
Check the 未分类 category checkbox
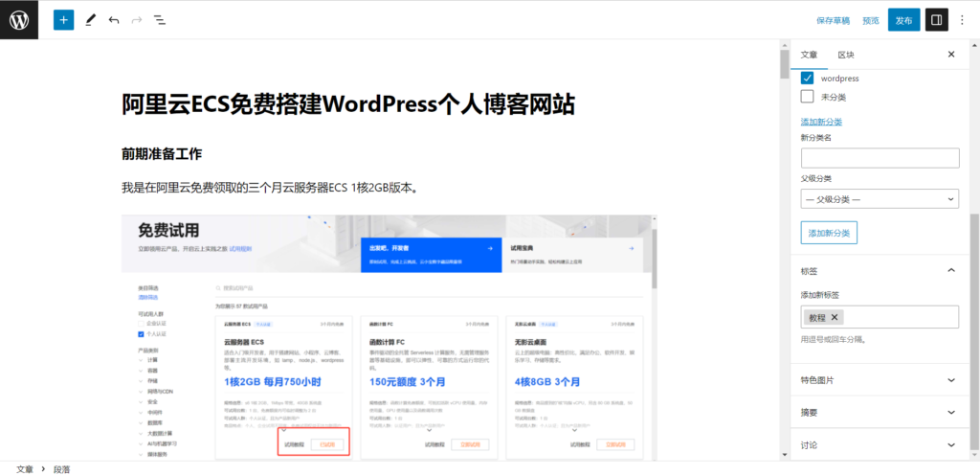[x=807, y=97]
